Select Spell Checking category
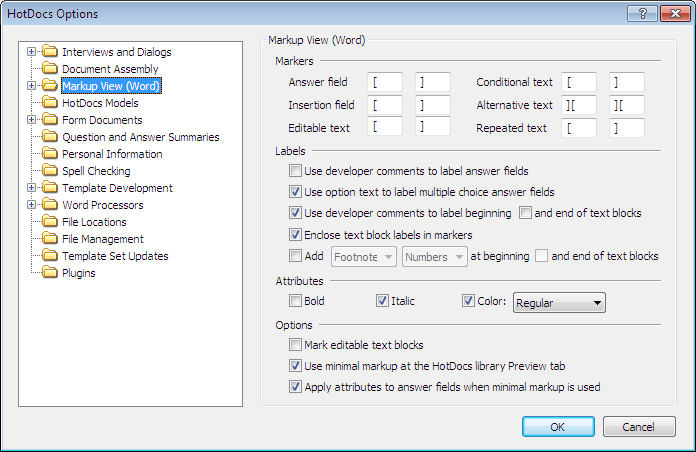The height and width of the screenshot is (452, 696). [x=96, y=171]
